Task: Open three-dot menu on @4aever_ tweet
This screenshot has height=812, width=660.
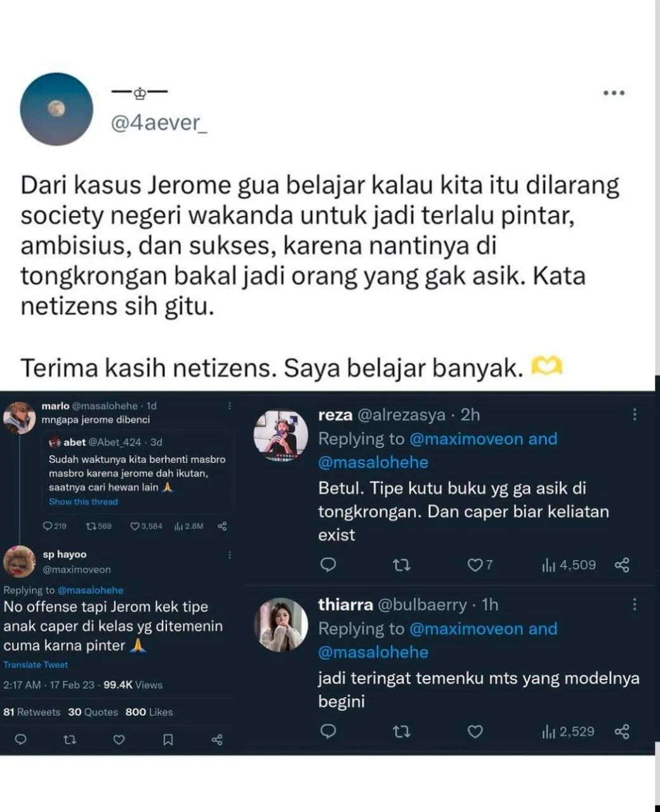Action: (614, 93)
